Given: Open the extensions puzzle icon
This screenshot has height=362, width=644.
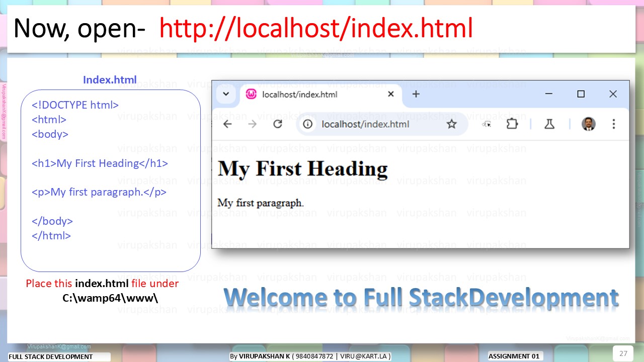Looking at the screenshot, I should 512,124.
